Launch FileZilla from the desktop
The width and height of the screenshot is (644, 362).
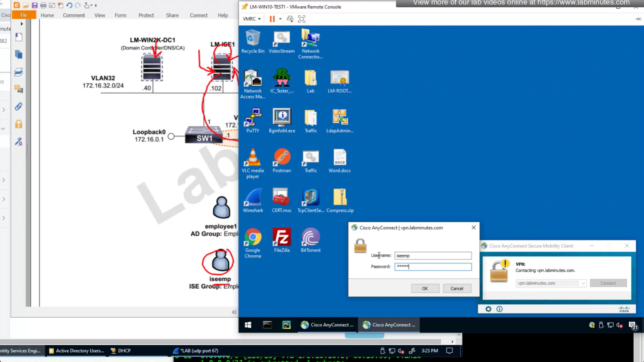[x=282, y=239]
